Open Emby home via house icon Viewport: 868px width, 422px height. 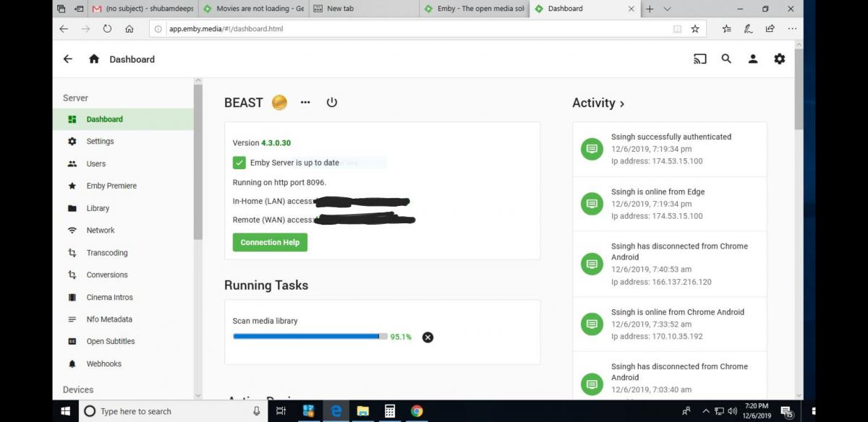94,59
